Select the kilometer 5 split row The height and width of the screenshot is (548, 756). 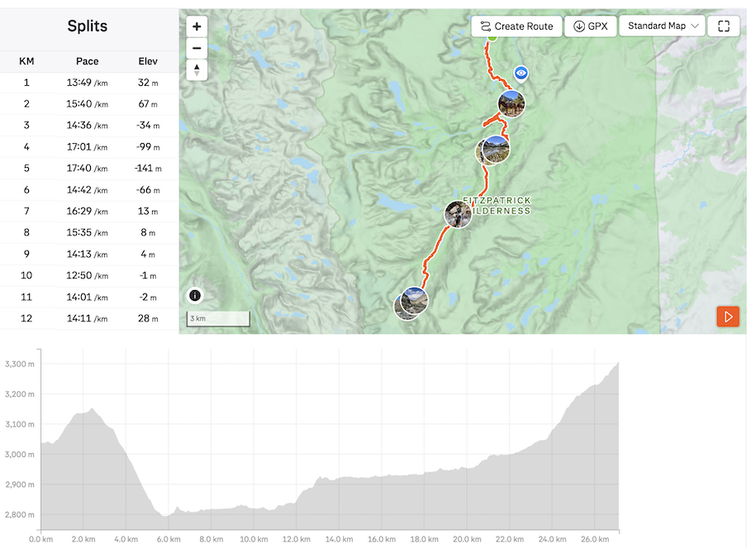pos(89,169)
